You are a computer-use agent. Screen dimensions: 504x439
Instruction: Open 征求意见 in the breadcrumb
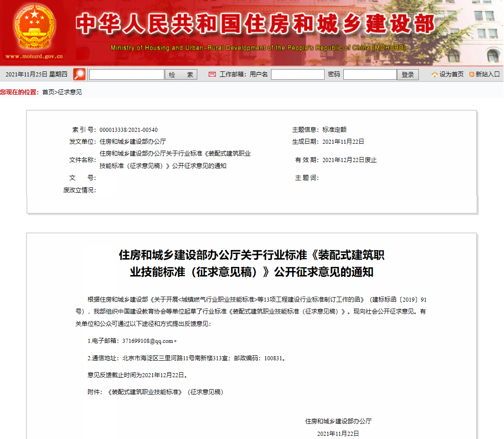[x=70, y=92]
